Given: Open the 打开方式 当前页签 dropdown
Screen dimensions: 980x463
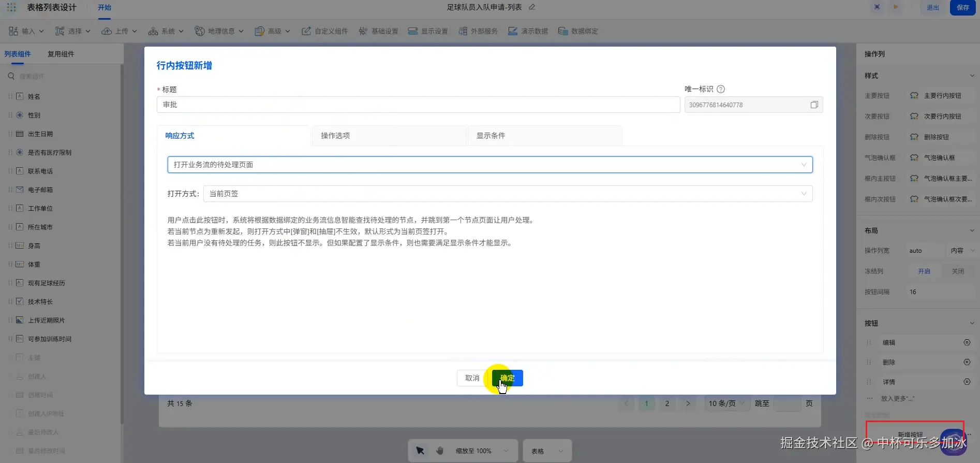Looking at the screenshot, I should (508, 194).
